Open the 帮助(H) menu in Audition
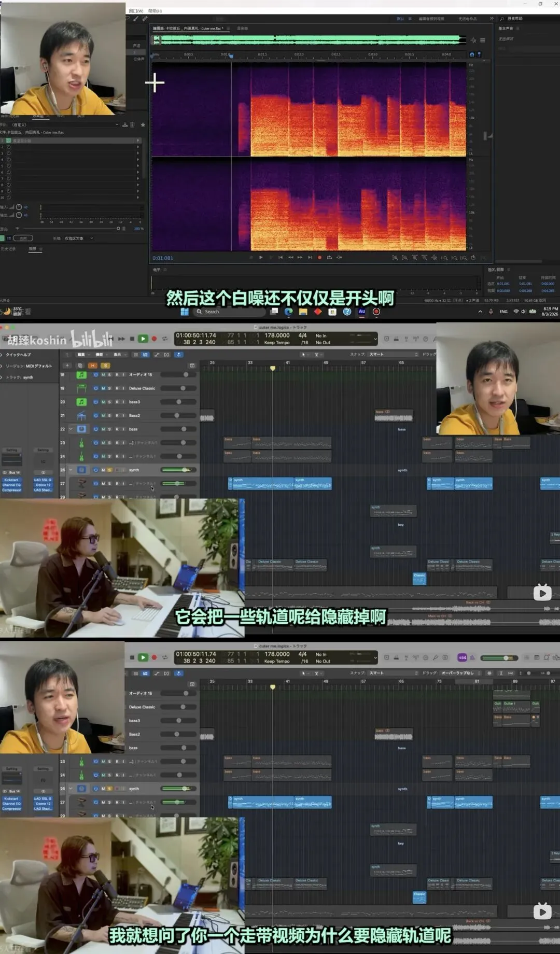The image size is (560, 954). (155, 10)
